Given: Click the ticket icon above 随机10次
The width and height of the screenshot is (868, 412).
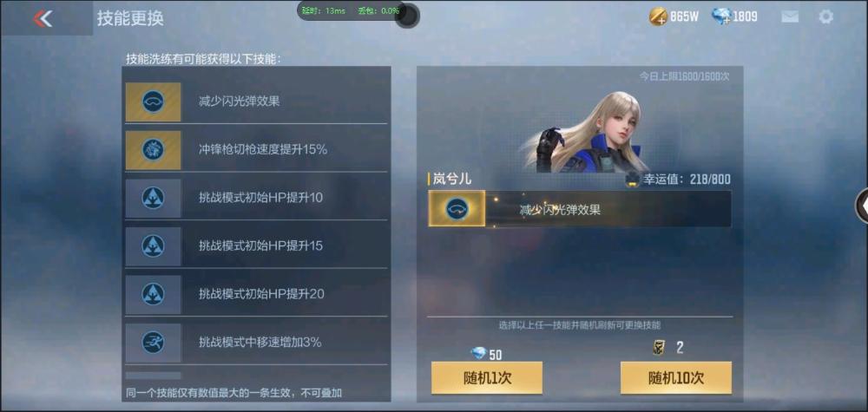Looking at the screenshot, I should point(658,348).
